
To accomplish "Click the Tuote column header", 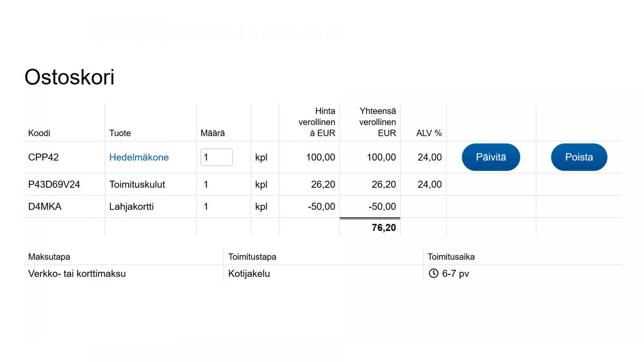I will pos(120,133).
